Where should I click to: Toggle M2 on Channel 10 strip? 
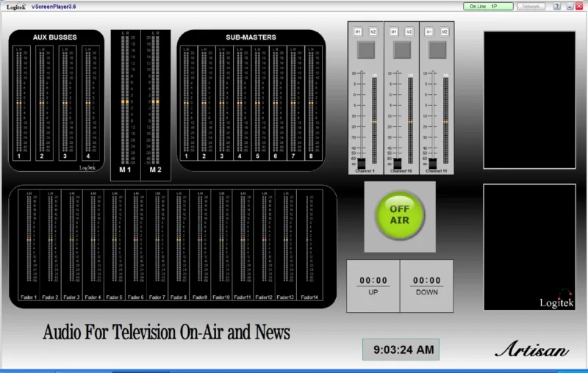click(409, 32)
